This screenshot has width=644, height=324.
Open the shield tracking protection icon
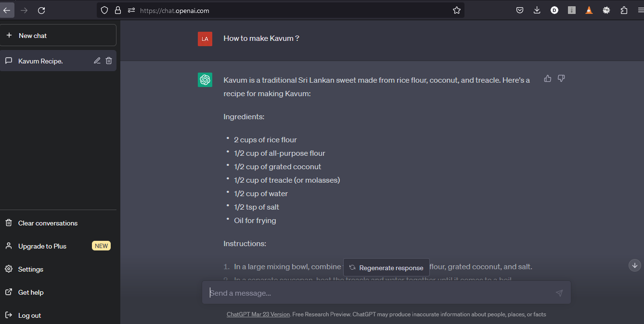pyautogui.click(x=104, y=10)
